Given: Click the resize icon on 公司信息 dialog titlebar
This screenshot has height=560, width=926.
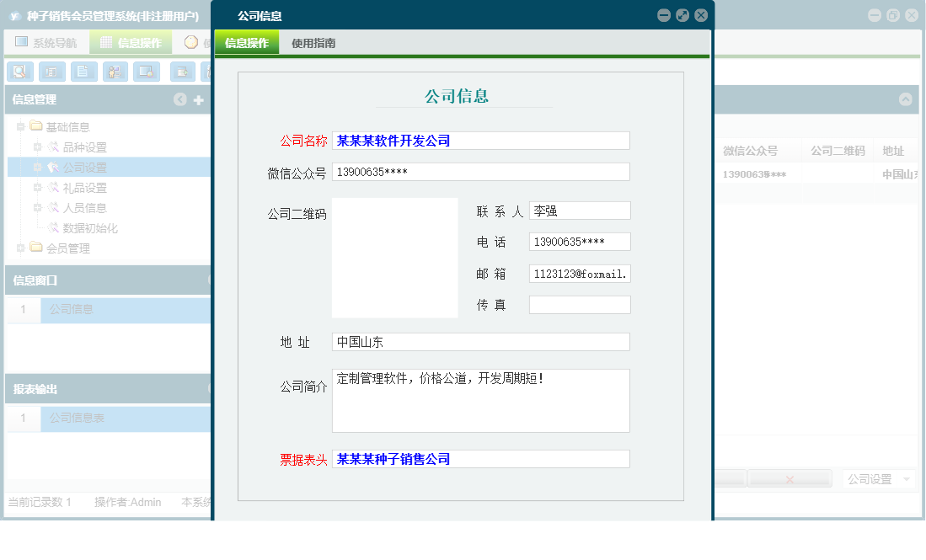Looking at the screenshot, I should point(682,14).
